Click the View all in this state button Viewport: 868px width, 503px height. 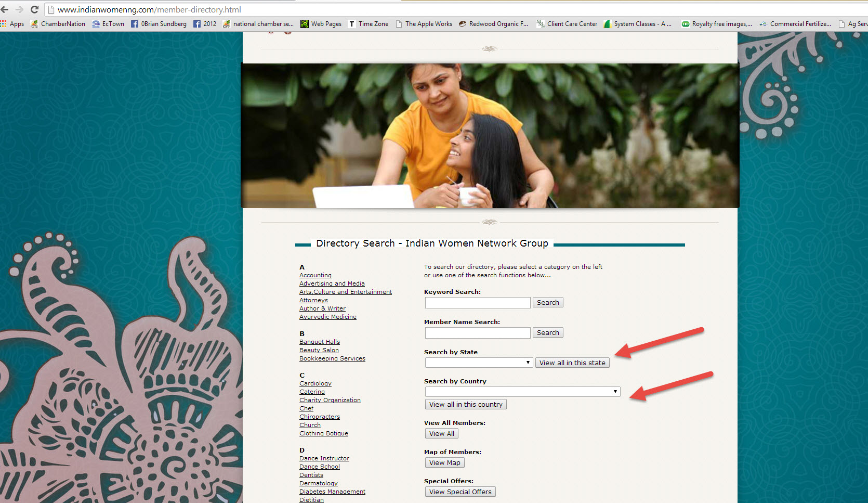click(572, 363)
